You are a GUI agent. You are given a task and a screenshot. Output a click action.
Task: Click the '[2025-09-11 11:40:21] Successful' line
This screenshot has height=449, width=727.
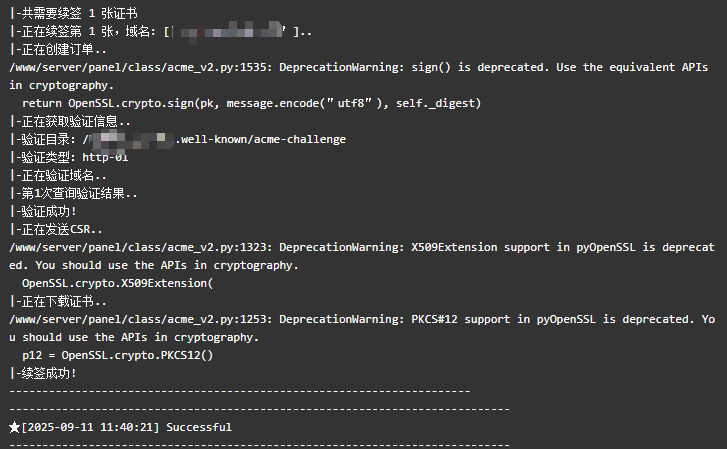tap(121, 427)
